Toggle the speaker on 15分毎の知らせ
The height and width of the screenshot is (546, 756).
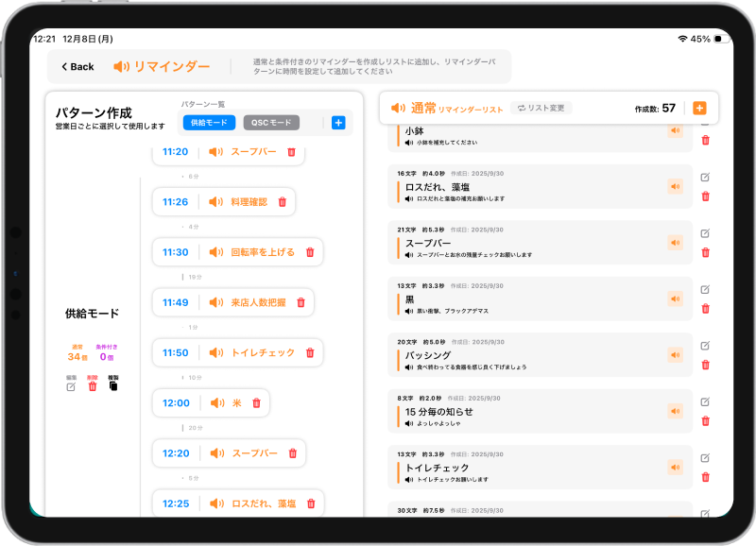click(675, 411)
